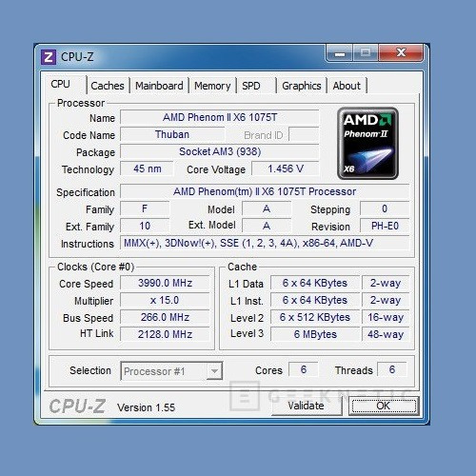Click the Code Name value Thuban
The image size is (476, 476).
172,134
